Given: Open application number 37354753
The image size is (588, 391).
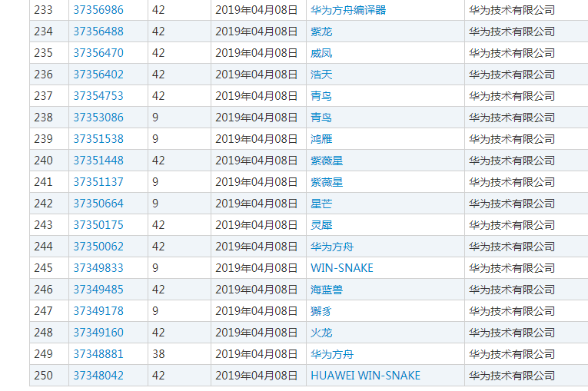Looking at the screenshot, I should [98, 96].
